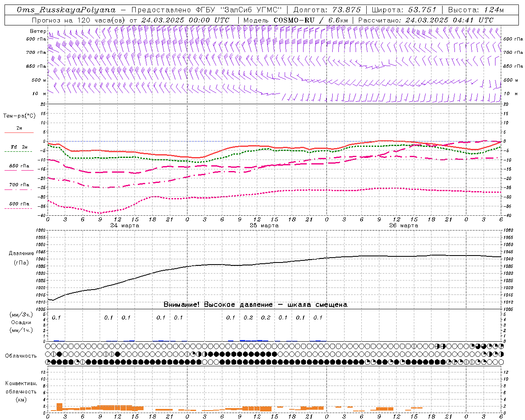Click the station title Oms_RusskayaPolyana
This screenshot has width=525, height=420.
click(x=66, y=10)
